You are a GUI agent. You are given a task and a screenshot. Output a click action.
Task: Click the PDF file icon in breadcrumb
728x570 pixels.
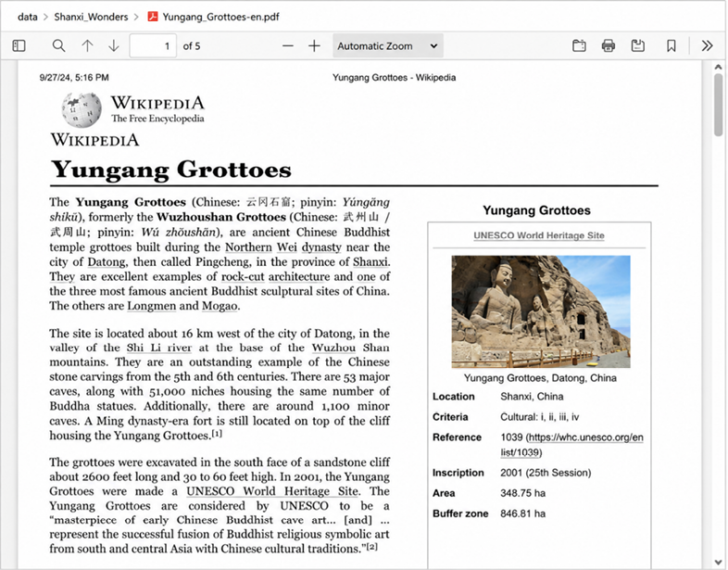coord(152,17)
